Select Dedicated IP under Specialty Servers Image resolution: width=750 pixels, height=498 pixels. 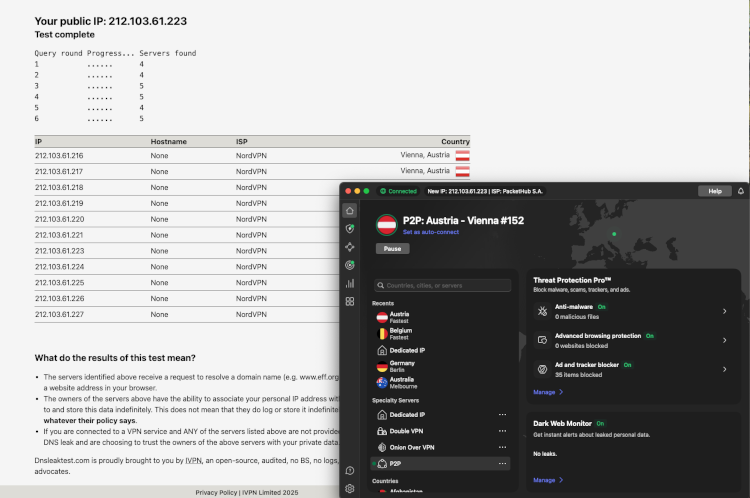coord(440,415)
